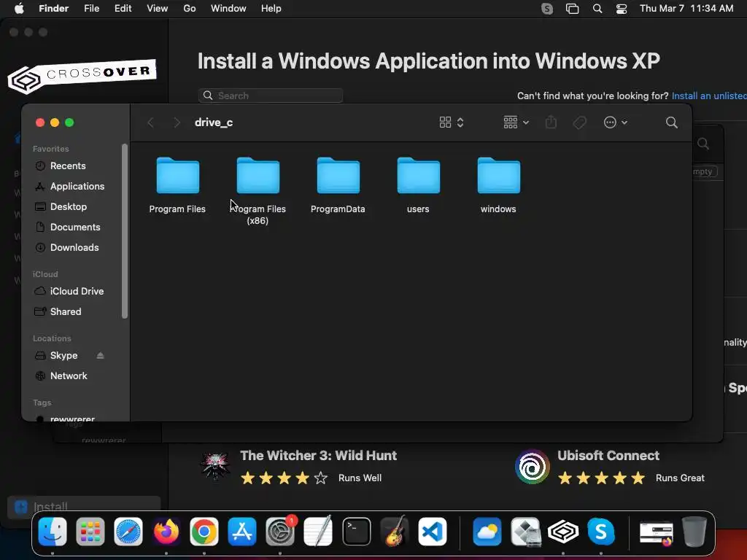Open the Finder menu
The image size is (747, 560).
click(x=53, y=9)
